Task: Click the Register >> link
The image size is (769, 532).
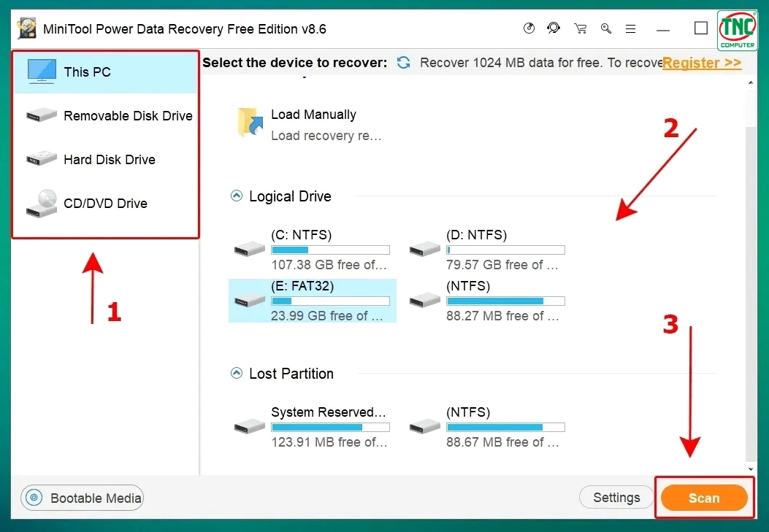Action: [x=702, y=63]
